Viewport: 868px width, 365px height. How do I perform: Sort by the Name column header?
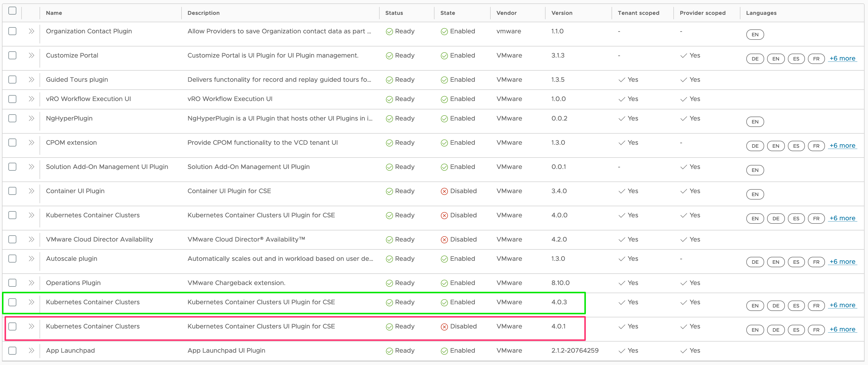[x=54, y=13]
